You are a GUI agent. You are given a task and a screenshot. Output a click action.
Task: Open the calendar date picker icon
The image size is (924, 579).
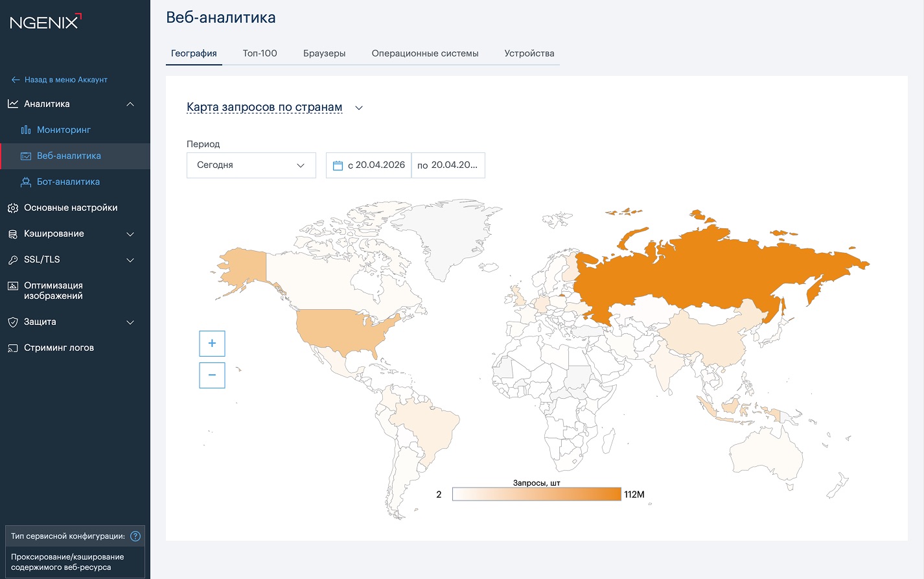coord(338,165)
